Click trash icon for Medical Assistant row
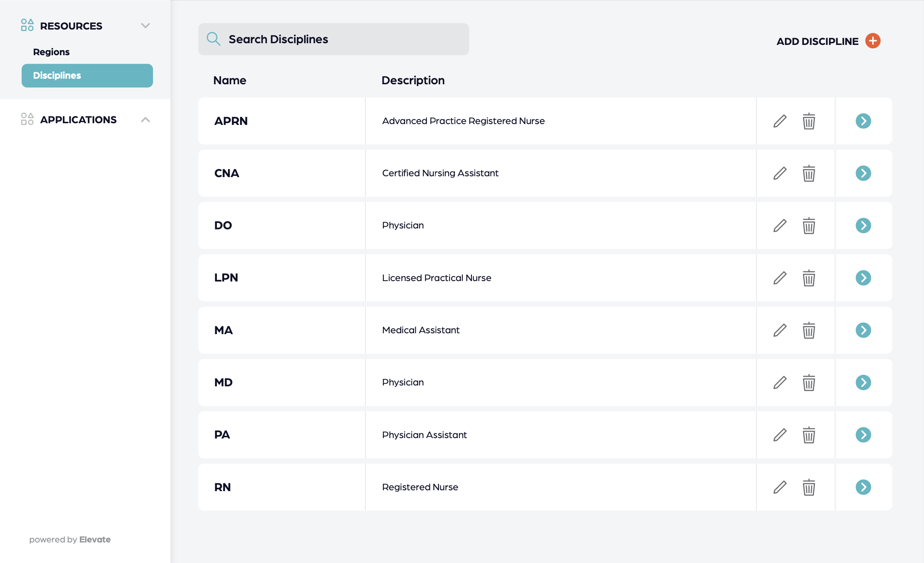Screen dimensions: 924x563 808,330
